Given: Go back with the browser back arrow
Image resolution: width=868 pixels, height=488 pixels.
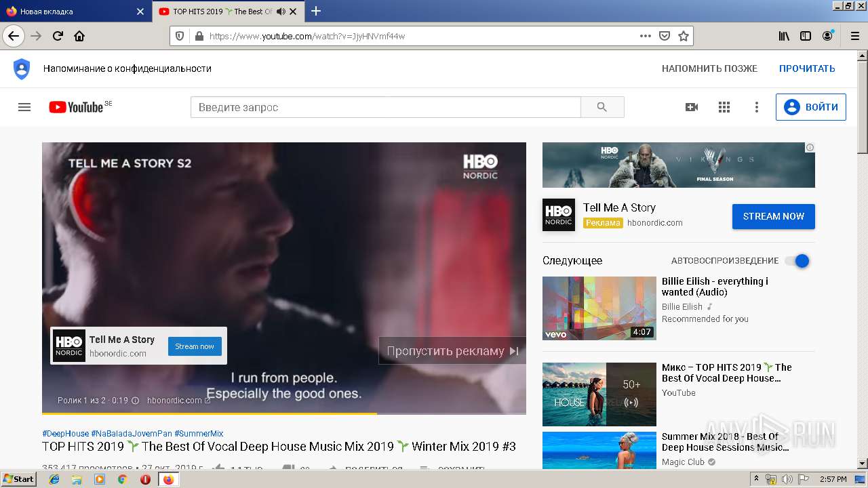Looking at the screenshot, I should (14, 36).
